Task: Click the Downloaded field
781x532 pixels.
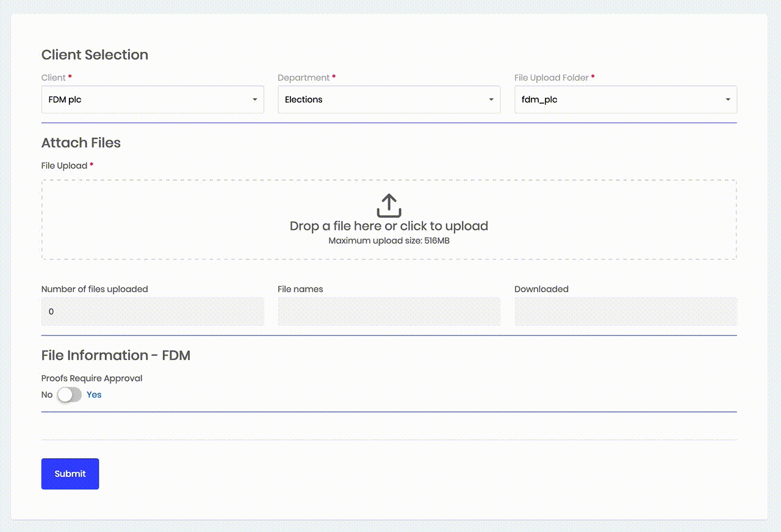Action: pyautogui.click(x=625, y=312)
